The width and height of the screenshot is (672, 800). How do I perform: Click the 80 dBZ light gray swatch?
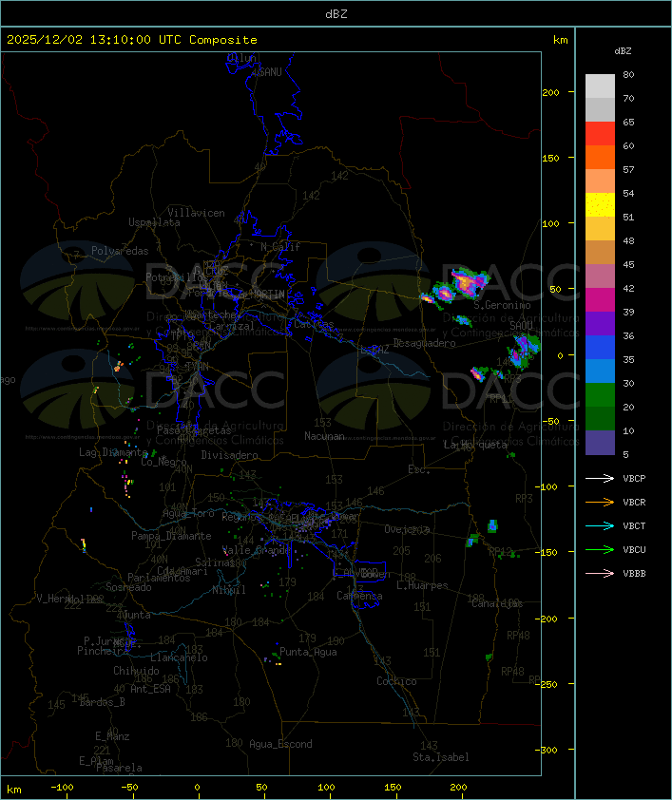click(x=600, y=86)
